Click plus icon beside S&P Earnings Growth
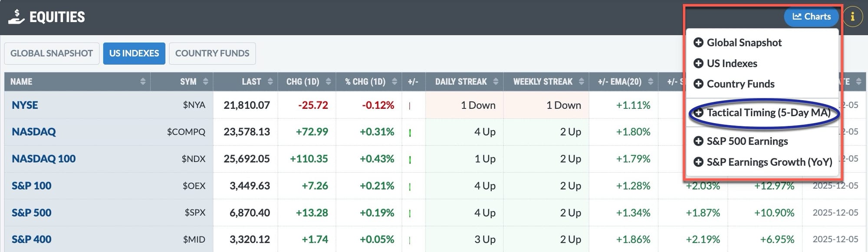The width and height of the screenshot is (868, 252). 698,162
